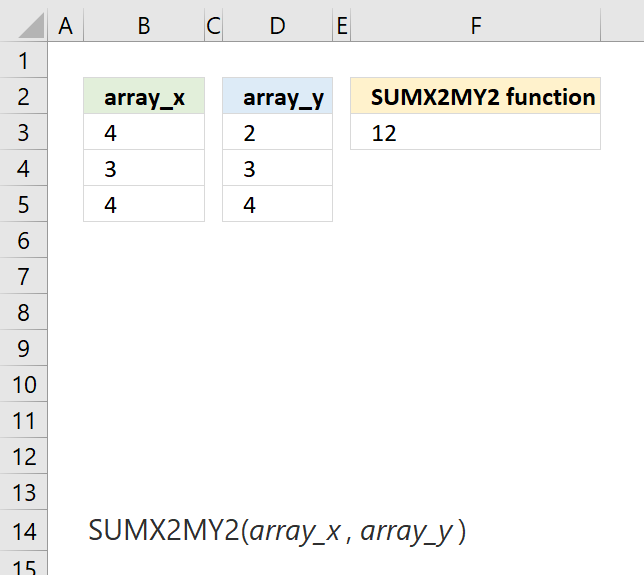
Task: Click the array_x header cell
Action: tap(144, 96)
